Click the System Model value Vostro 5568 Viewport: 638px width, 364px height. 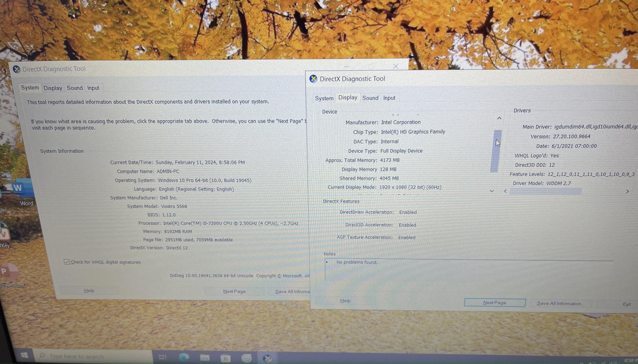click(174, 206)
